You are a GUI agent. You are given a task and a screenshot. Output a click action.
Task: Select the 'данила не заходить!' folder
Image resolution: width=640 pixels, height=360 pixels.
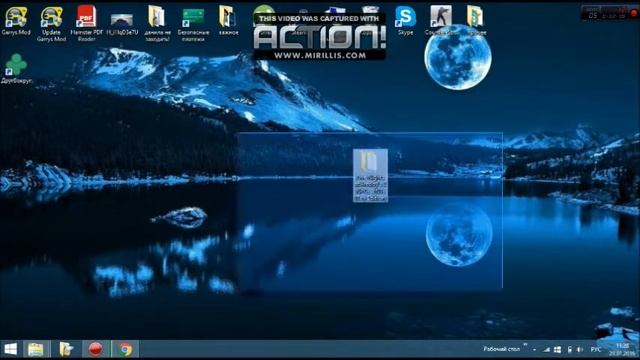pos(157,24)
